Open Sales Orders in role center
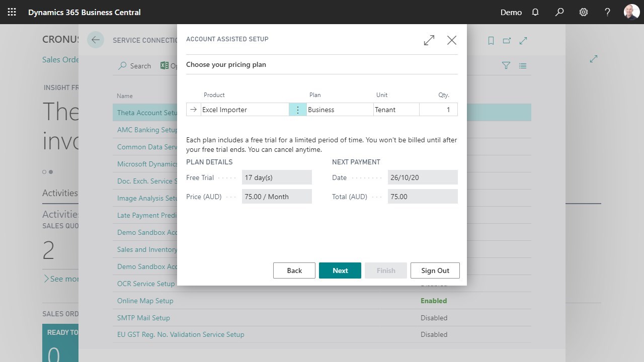 (x=60, y=59)
